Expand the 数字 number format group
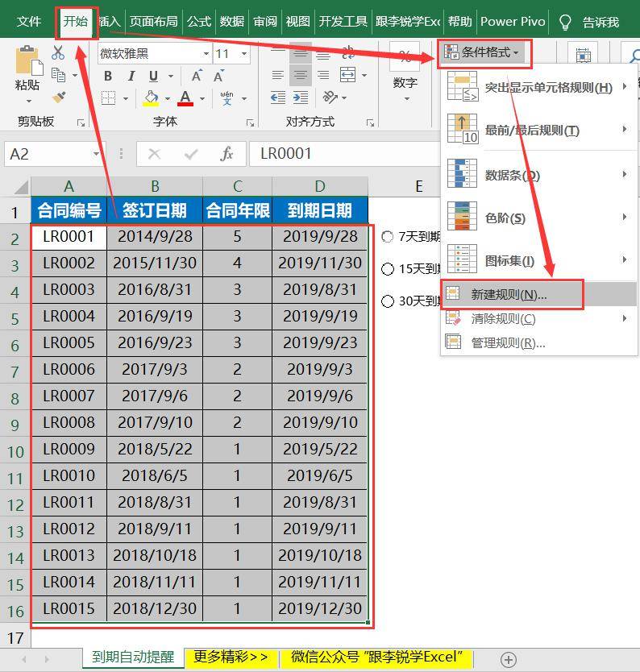 (x=406, y=99)
